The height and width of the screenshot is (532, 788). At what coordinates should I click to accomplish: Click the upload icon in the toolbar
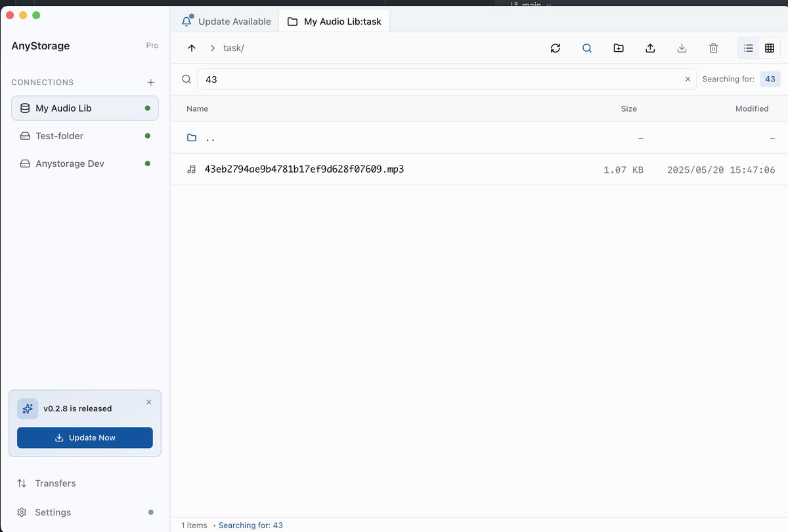click(x=650, y=48)
